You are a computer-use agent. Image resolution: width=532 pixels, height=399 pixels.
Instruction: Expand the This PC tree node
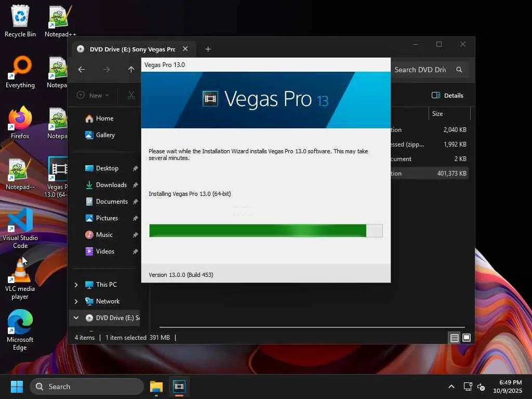[x=76, y=285]
